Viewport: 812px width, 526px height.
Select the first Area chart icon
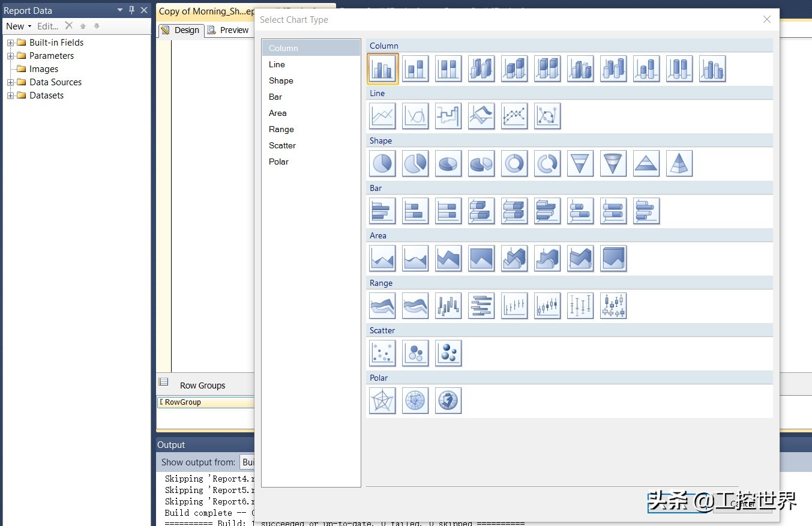[382, 258]
